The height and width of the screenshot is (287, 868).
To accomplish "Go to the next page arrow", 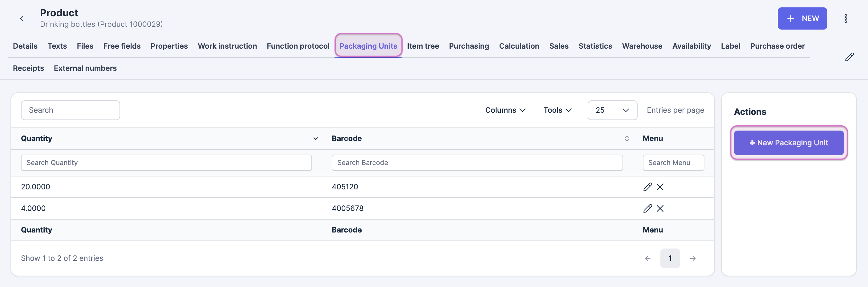I will 692,258.
